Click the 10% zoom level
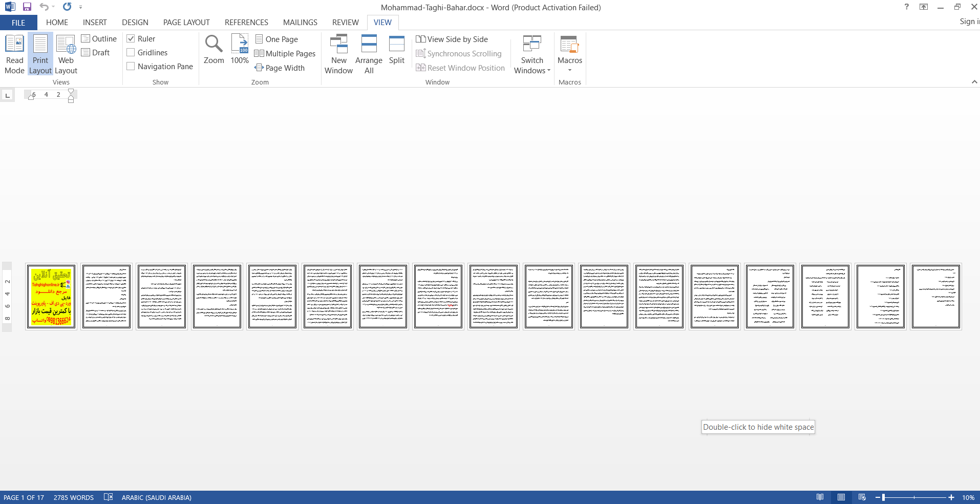Screen dimensions: 980x504 (x=968, y=497)
